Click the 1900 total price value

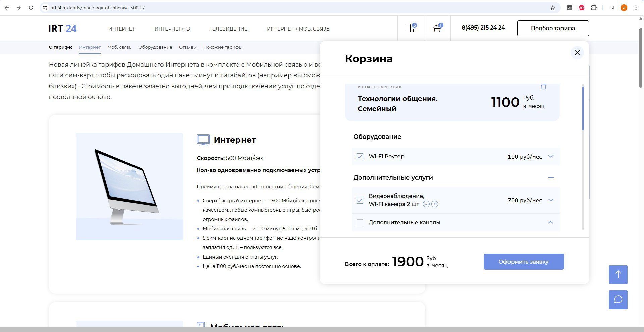click(408, 262)
